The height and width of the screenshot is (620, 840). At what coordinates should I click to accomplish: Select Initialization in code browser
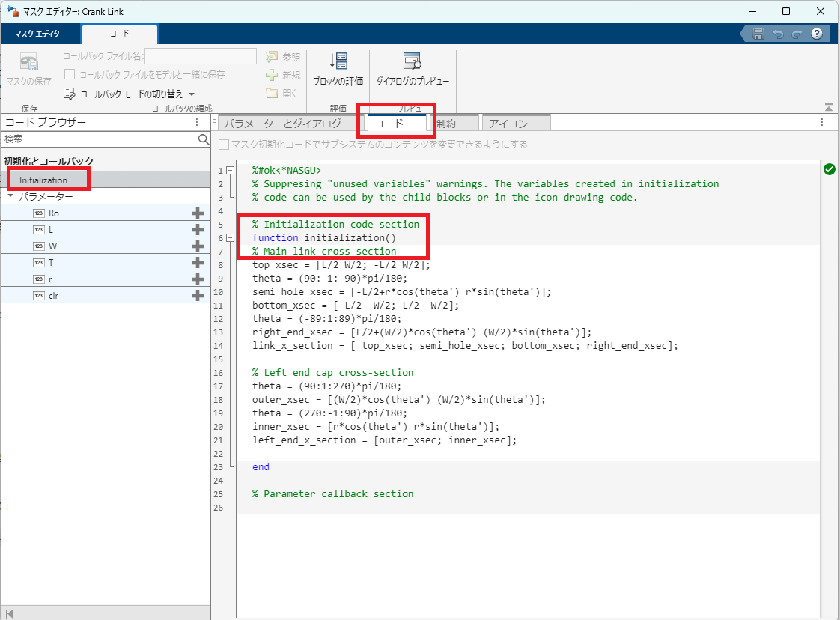95,180
